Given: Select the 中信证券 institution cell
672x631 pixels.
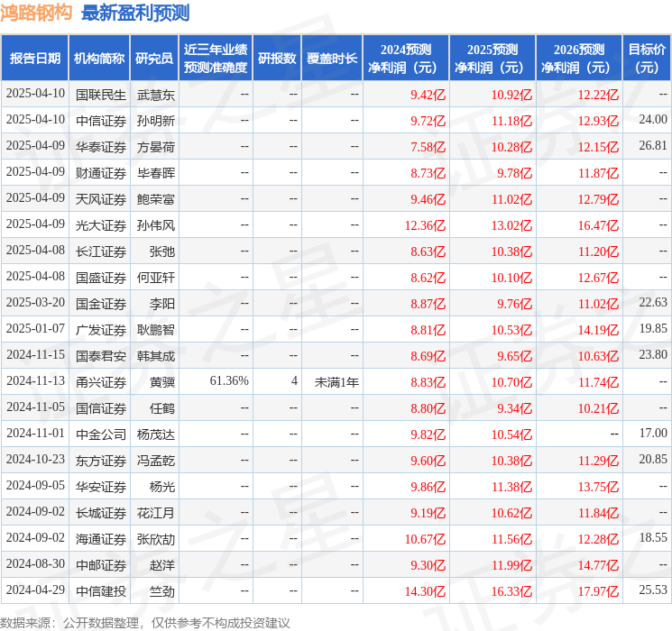Looking at the screenshot, I should (x=101, y=121).
